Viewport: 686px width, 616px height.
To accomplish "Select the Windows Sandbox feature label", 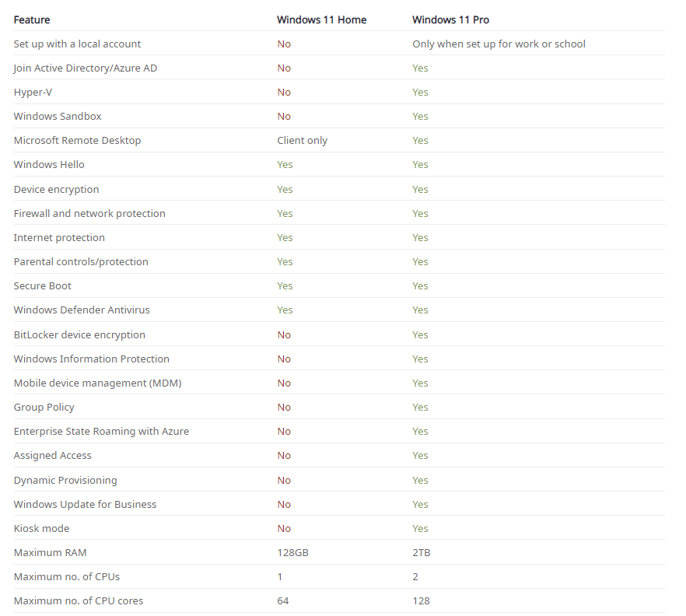I will pyautogui.click(x=58, y=117).
